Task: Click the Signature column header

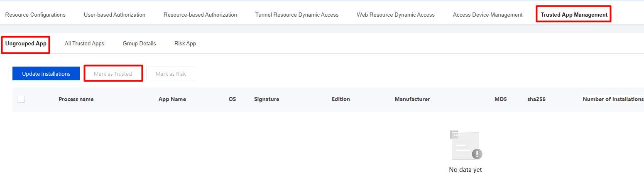Action: 267,99
